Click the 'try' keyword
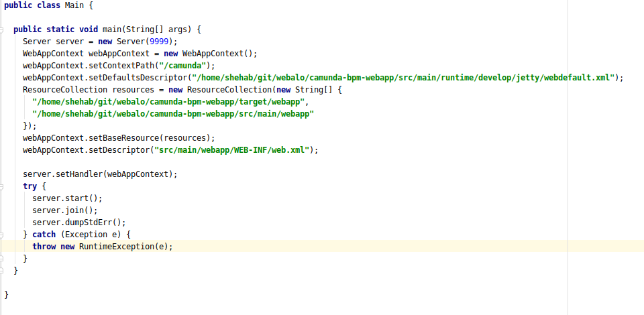644x315 pixels. (x=30, y=186)
